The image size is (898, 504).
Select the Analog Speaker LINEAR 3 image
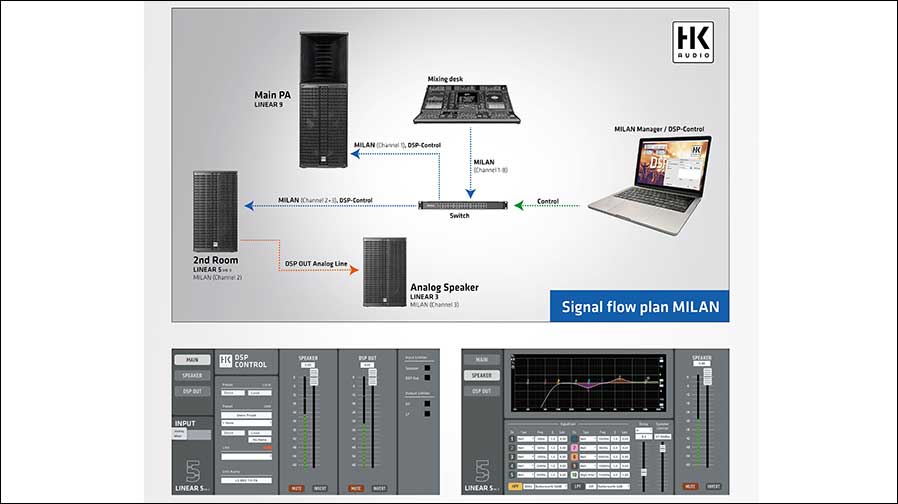[384, 272]
